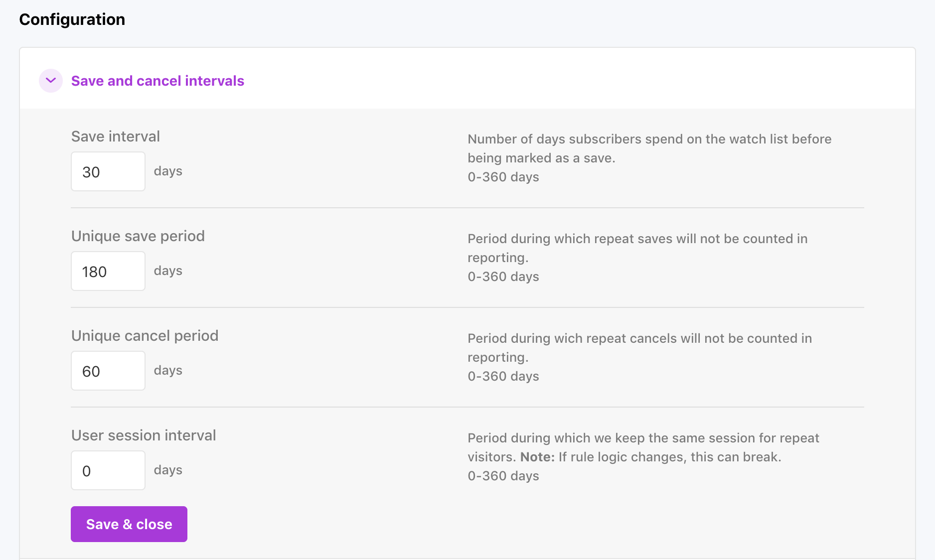
Task: Click the bold "Note:" in session description
Action: click(537, 457)
